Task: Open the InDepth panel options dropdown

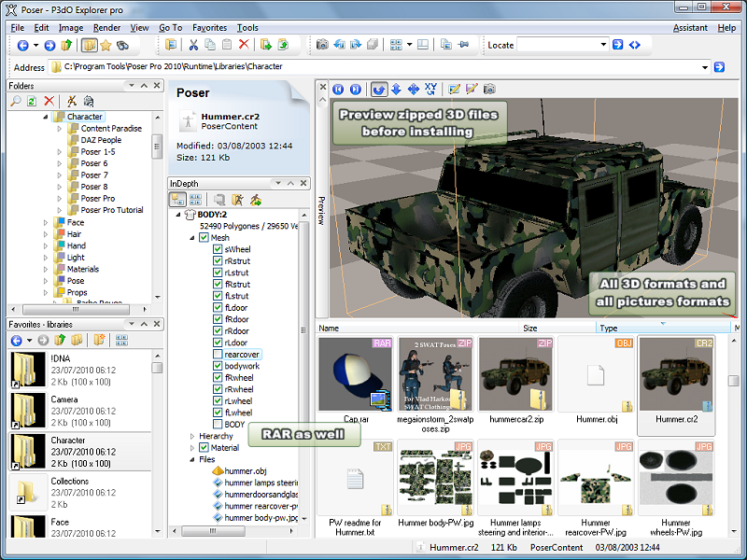Action: click(278, 183)
